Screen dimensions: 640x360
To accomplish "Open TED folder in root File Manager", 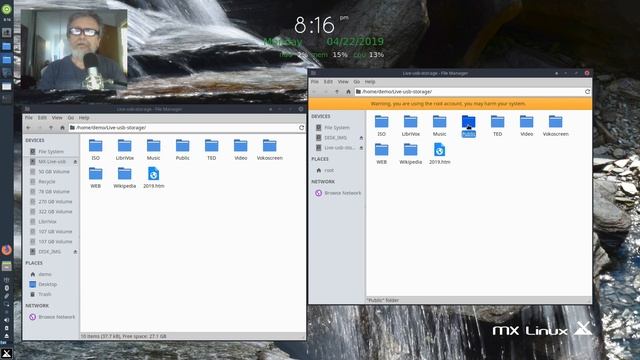I will point(498,125).
